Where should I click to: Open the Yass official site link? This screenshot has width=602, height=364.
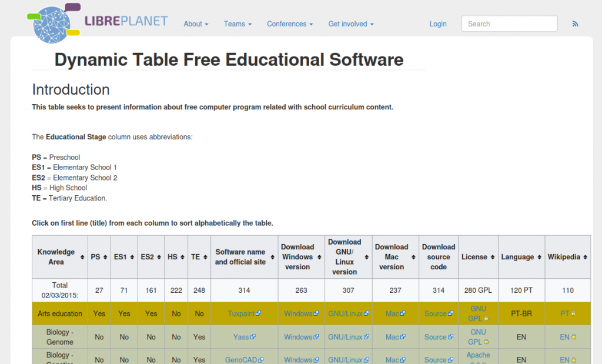click(244, 337)
